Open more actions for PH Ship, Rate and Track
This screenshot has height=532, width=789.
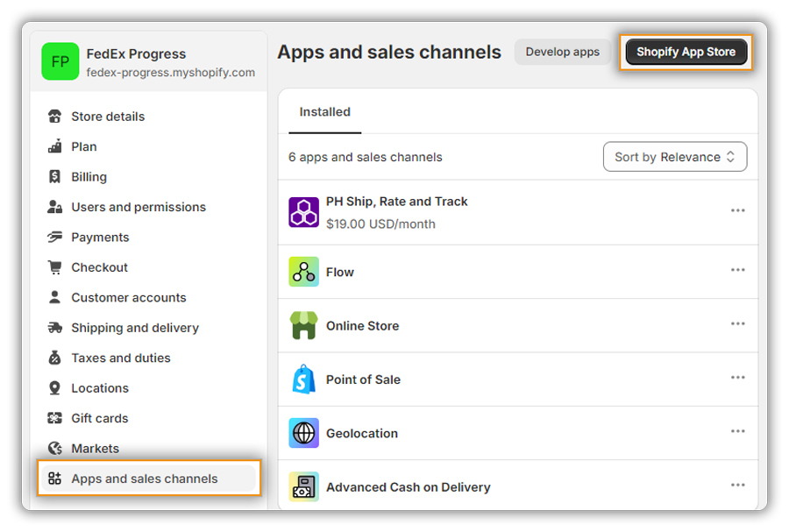[x=737, y=210]
